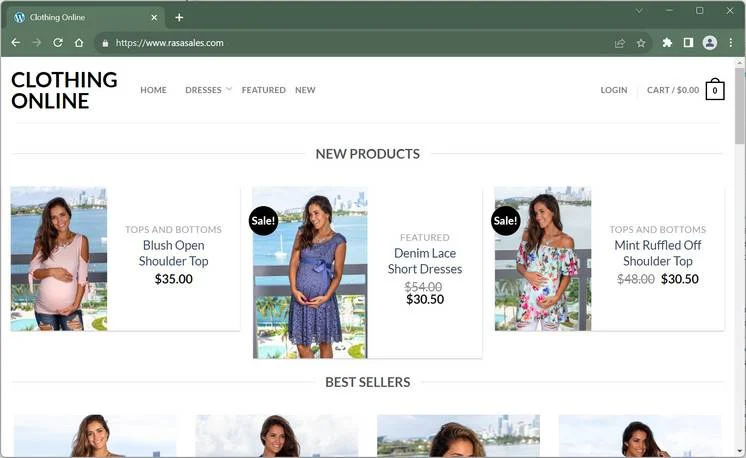Click the $35.00 price text
Image resolution: width=746 pixels, height=458 pixels.
174,279
